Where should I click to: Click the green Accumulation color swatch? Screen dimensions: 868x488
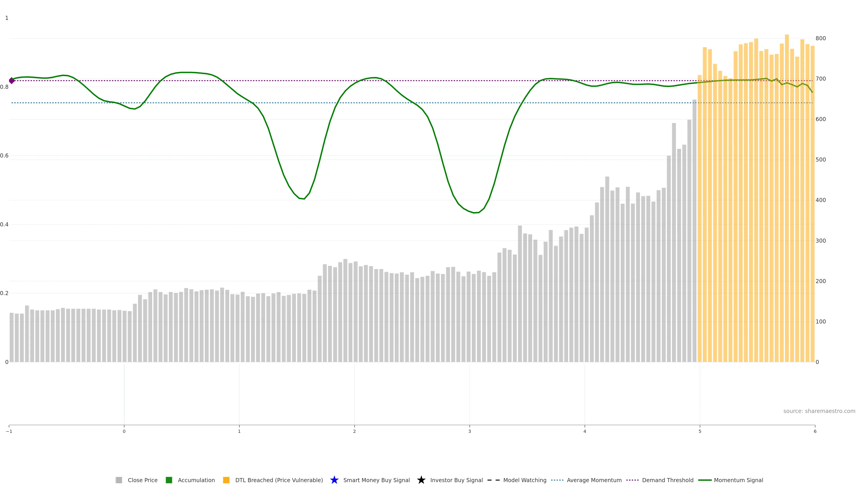(x=169, y=480)
